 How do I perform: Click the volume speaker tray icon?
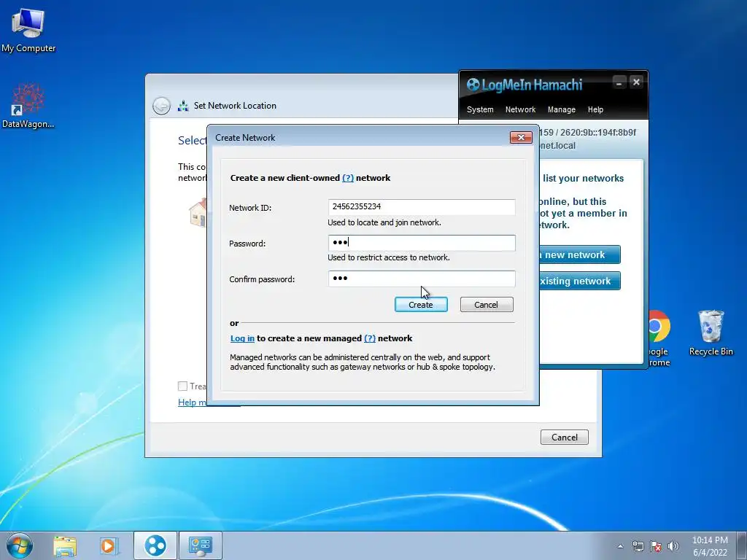673,546
